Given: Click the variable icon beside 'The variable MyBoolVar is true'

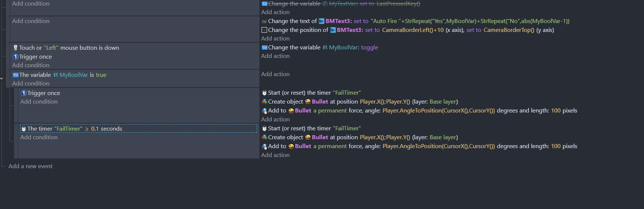Looking at the screenshot, I should coord(16,75).
